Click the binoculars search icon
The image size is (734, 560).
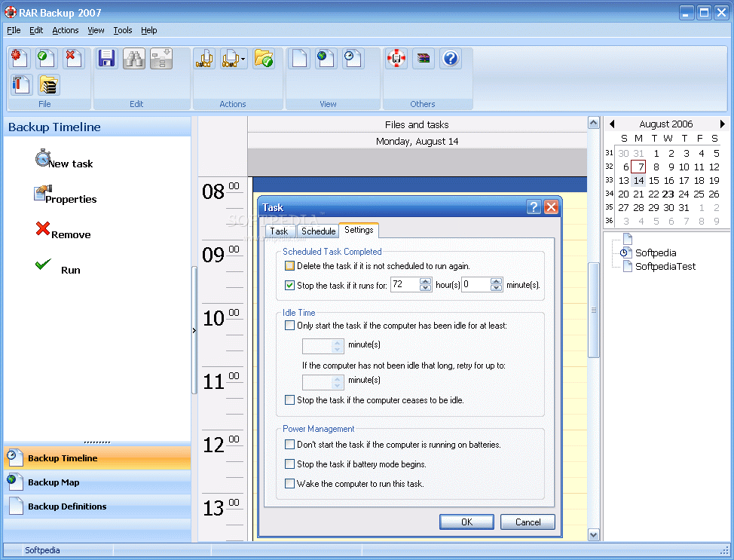point(134,59)
